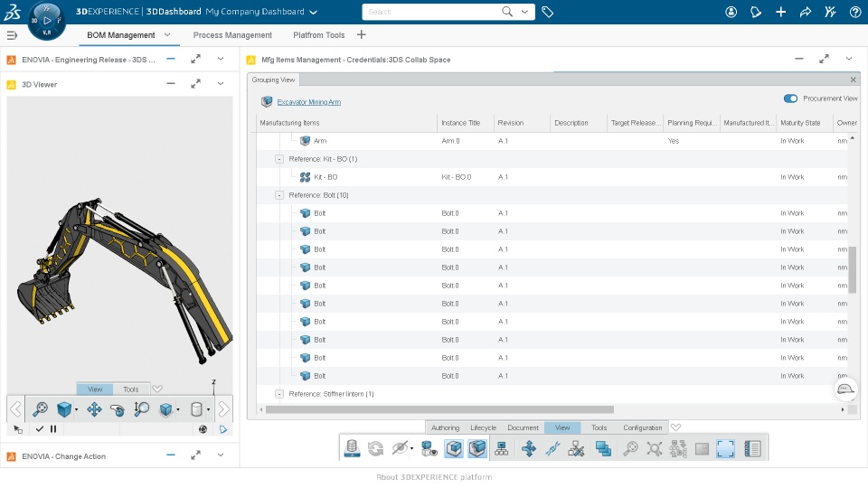868x488 pixels.
Task: Click the pause button in 3D Viewer
Action: [53, 429]
